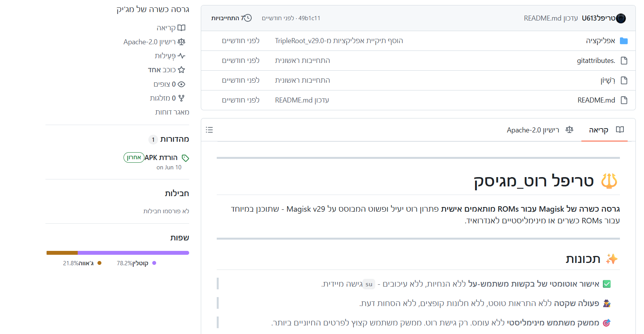644x334 pixels.
Task: Open commit 'התחייבות ראשונית' for רִשָׁיוֹן
Action: (x=303, y=80)
